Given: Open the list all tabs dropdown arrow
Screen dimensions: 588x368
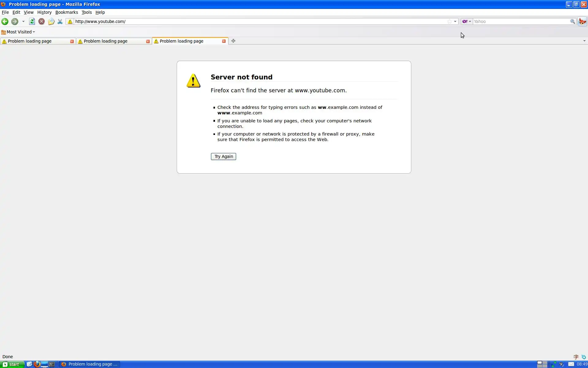Looking at the screenshot, I should (x=584, y=41).
